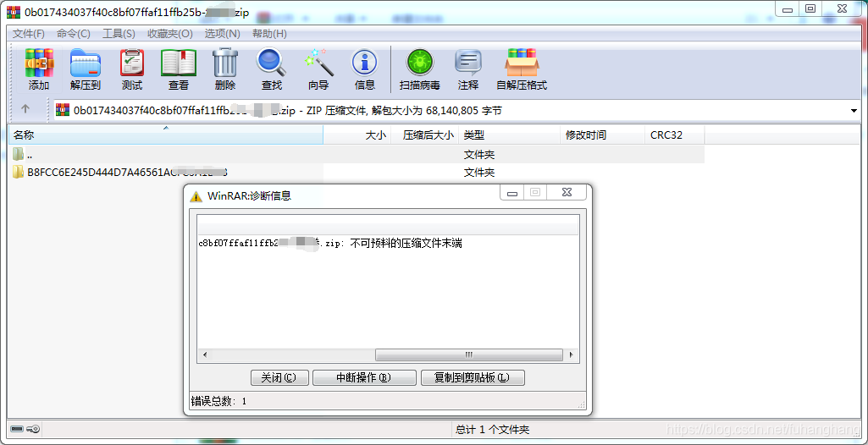Click the left scroll arrow in diagnostics
The width and height of the screenshot is (868, 445).
(x=204, y=354)
